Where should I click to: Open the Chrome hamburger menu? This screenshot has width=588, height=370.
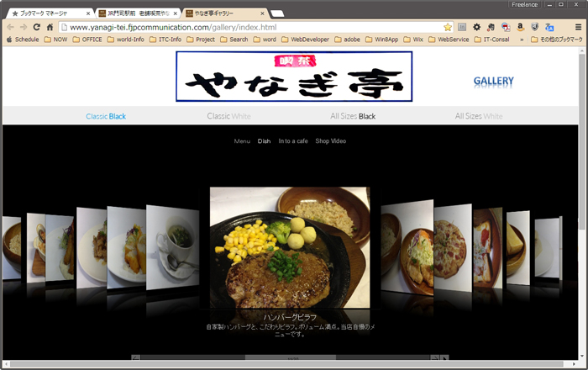578,27
